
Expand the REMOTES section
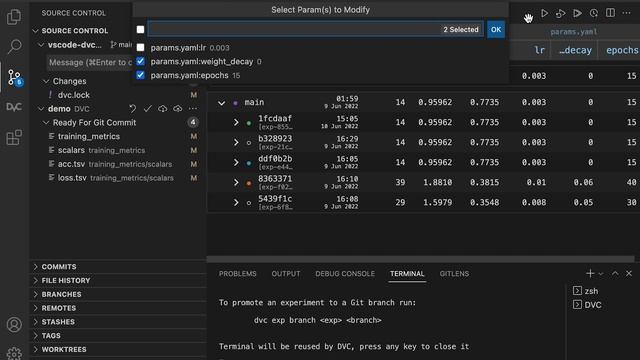coord(118,308)
